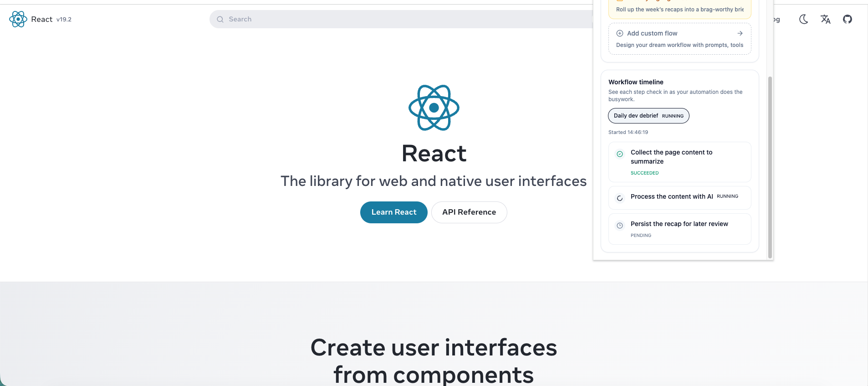Select the Daily dev debrief RUNNING pill

(x=648, y=116)
